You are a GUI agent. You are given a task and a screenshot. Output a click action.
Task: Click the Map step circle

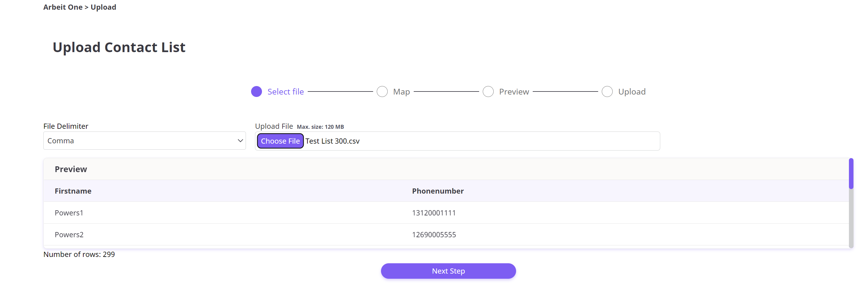[x=382, y=92]
